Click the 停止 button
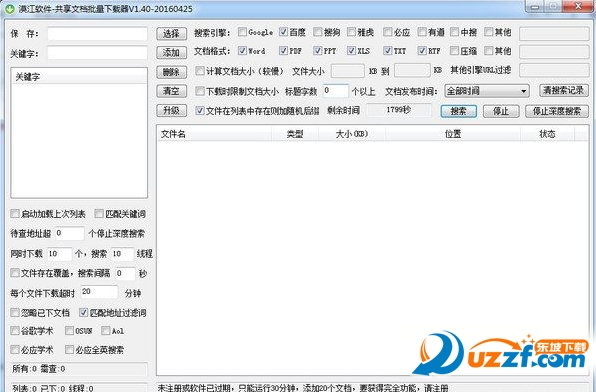The width and height of the screenshot is (596, 392). pyautogui.click(x=501, y=111)
